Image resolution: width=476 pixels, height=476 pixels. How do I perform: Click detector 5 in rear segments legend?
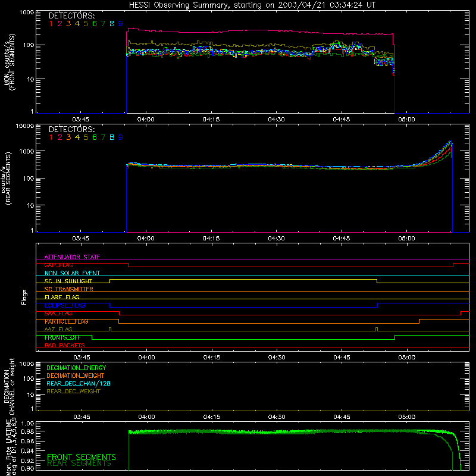(86, 137)
